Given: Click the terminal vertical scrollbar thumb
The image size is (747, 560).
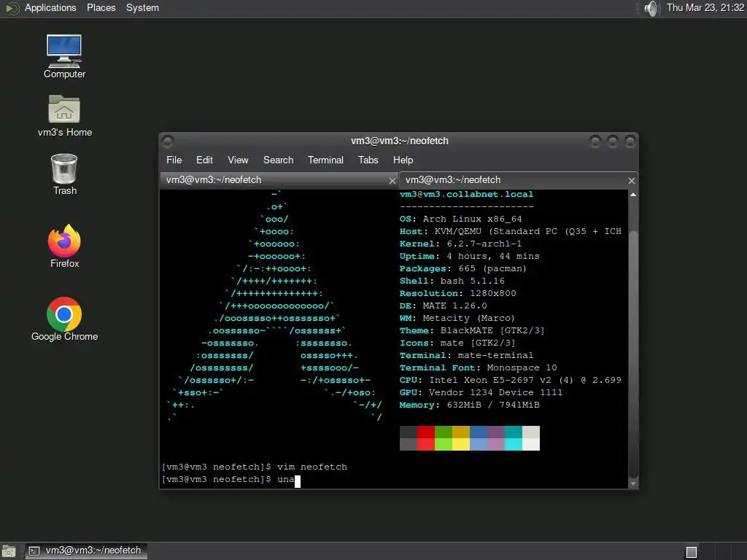Looking at the screenshot, I should tap(633, 354).
